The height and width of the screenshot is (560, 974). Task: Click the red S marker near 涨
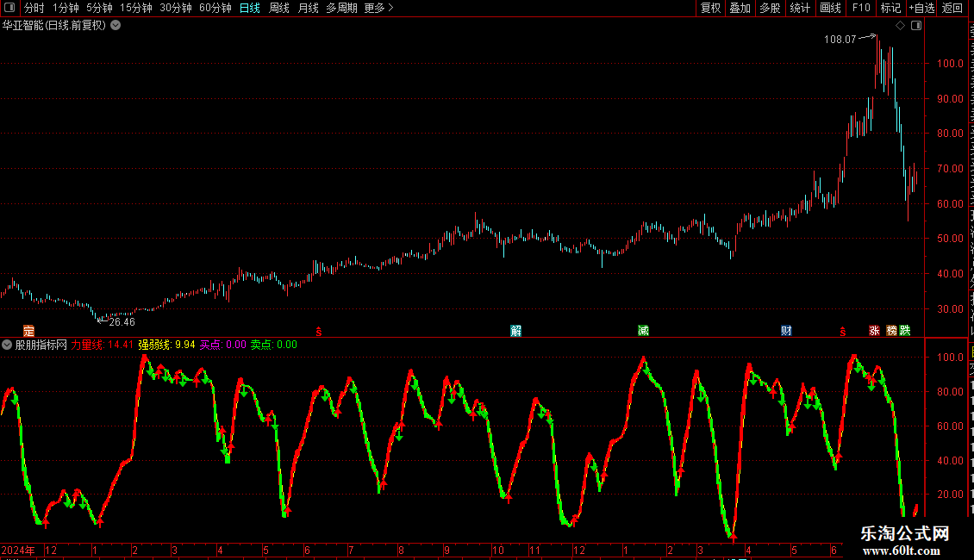pos(843,332)
